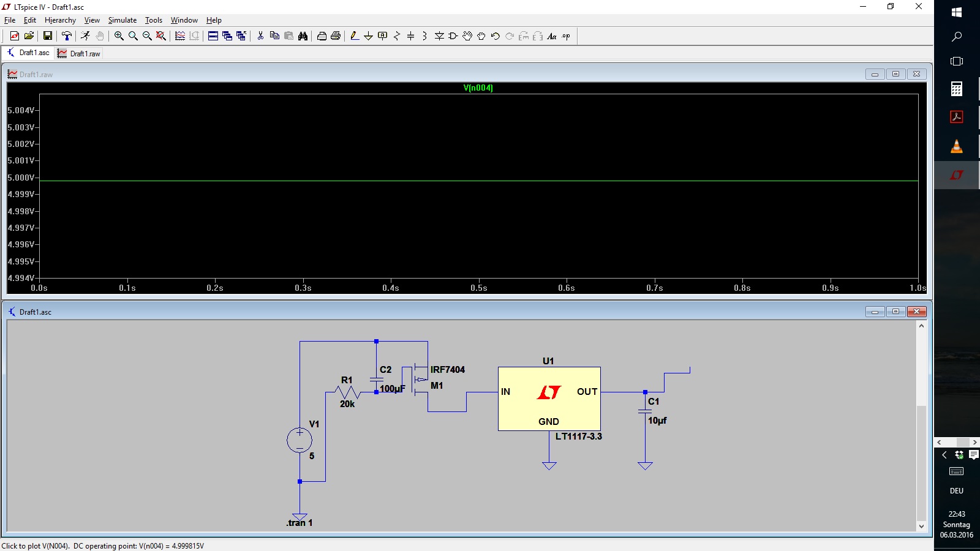Click the IRF7404 MOSFET label
This screenshot has width=980, height=551.
click(448, 370)
